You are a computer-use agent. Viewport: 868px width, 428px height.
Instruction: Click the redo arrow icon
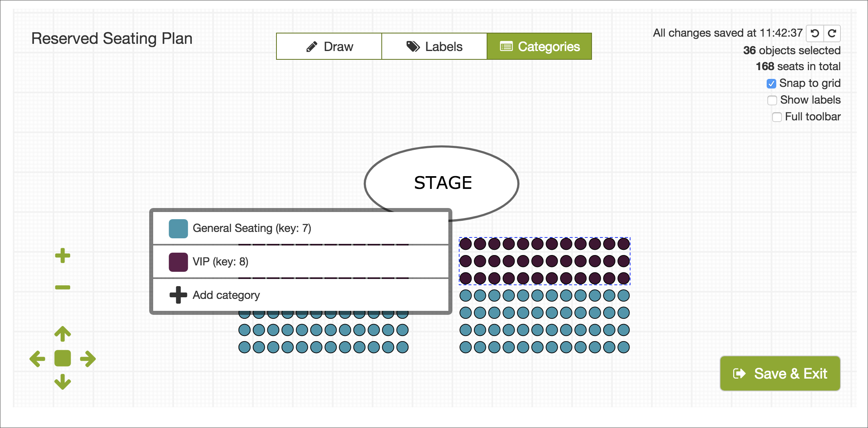(832, 33)
